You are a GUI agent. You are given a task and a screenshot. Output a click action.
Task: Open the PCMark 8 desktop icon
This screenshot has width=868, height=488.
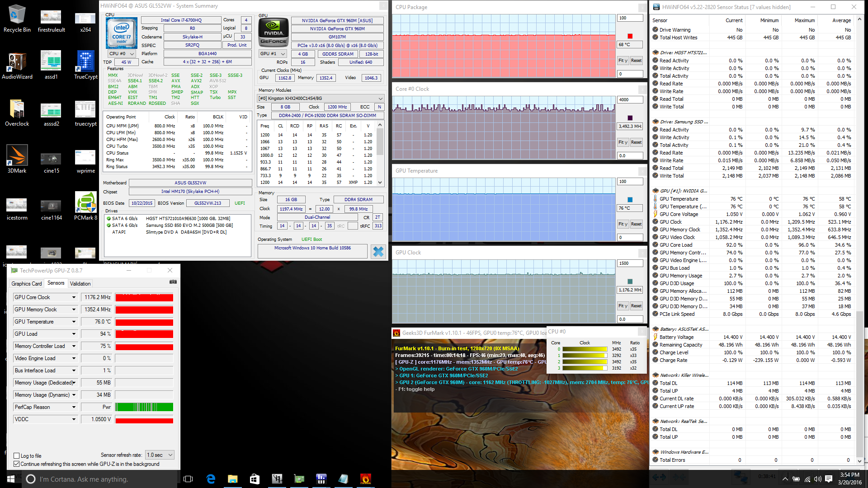(85, 203)
